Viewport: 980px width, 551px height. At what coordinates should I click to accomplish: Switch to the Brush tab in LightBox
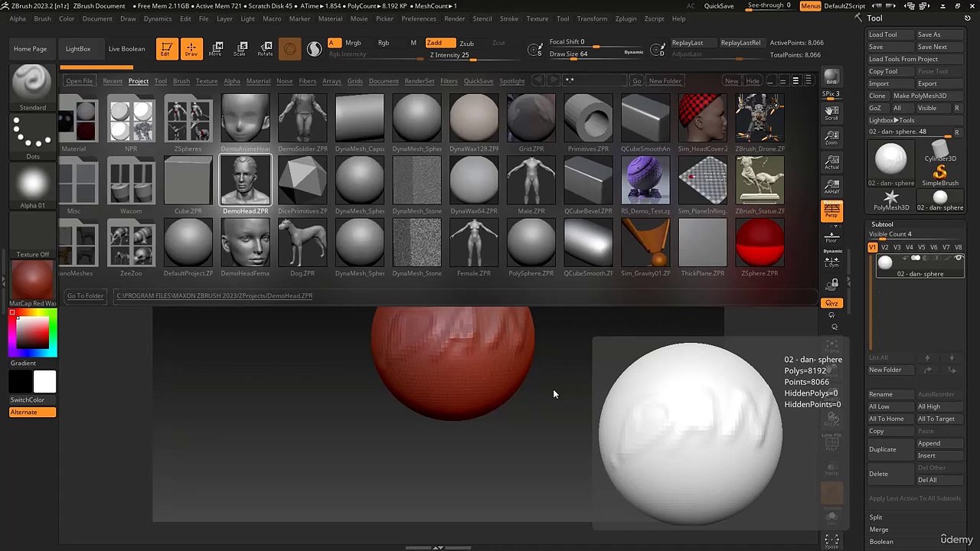pos(181,81)
